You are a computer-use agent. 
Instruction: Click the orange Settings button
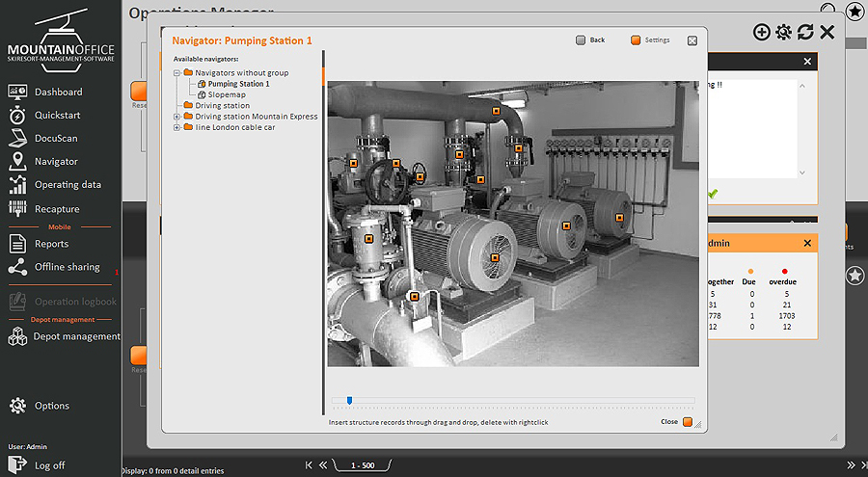(636, 40)
